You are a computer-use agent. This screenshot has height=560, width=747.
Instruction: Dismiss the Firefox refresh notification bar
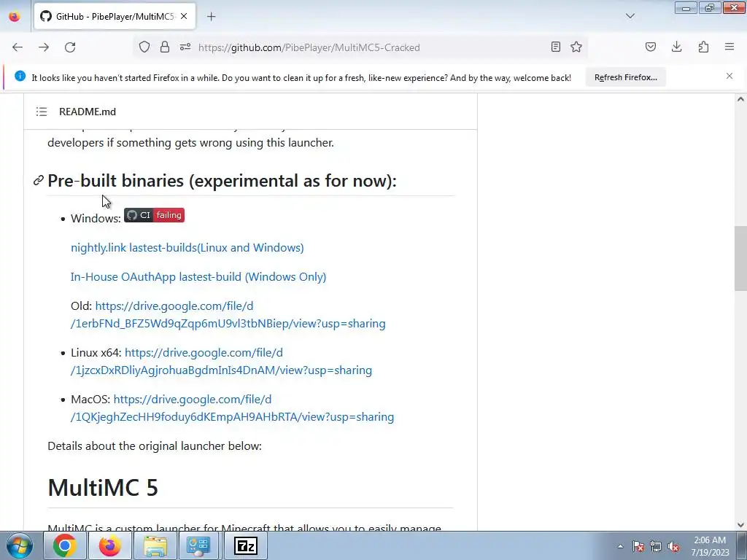[x=729, y=76]
